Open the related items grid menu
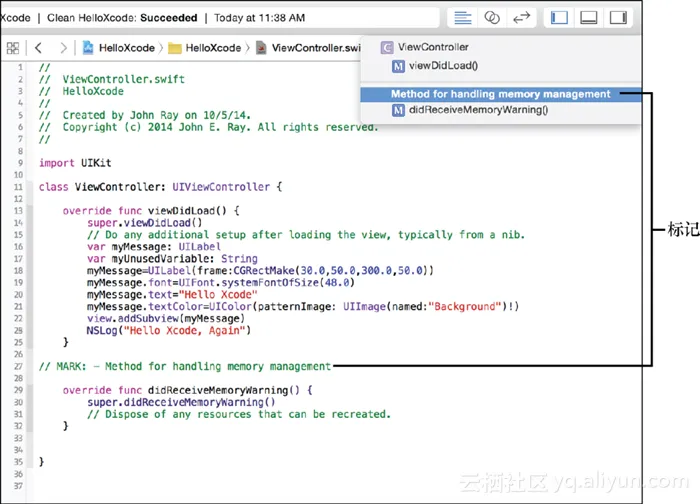700x504 pixels. (x=13, y=48)
